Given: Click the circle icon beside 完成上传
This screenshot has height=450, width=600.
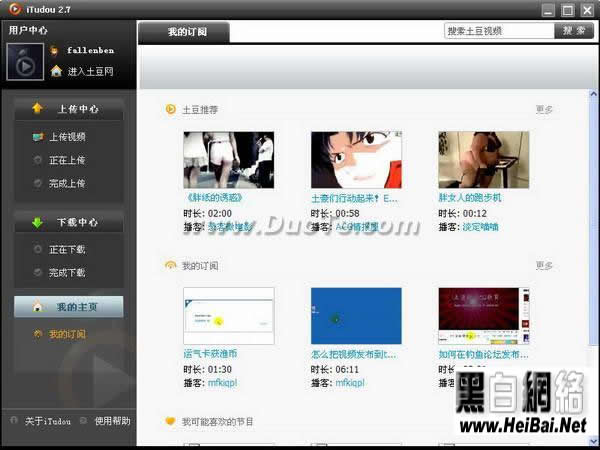Looking at the screenshot, I should coord(38,183).
